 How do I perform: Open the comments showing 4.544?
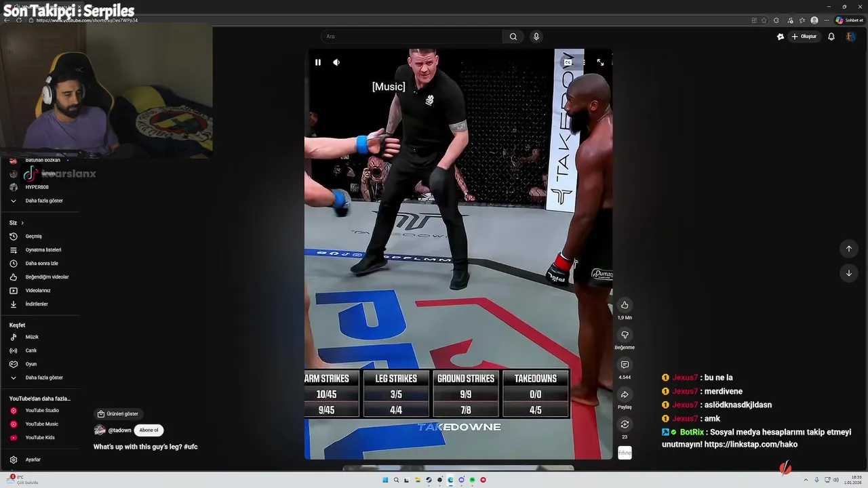(x=625, y=365)
